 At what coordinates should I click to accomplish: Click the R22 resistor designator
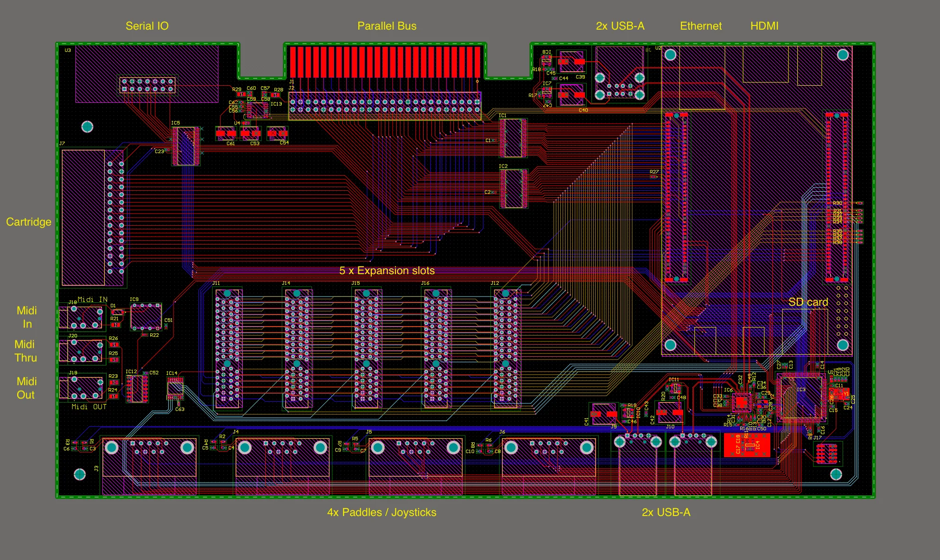(154, 335)
